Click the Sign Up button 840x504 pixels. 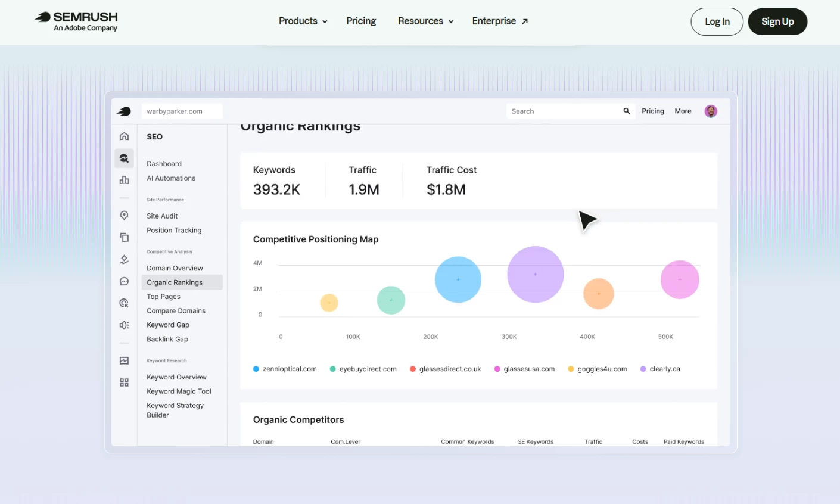pyautogui.click(x=777, y=21)
